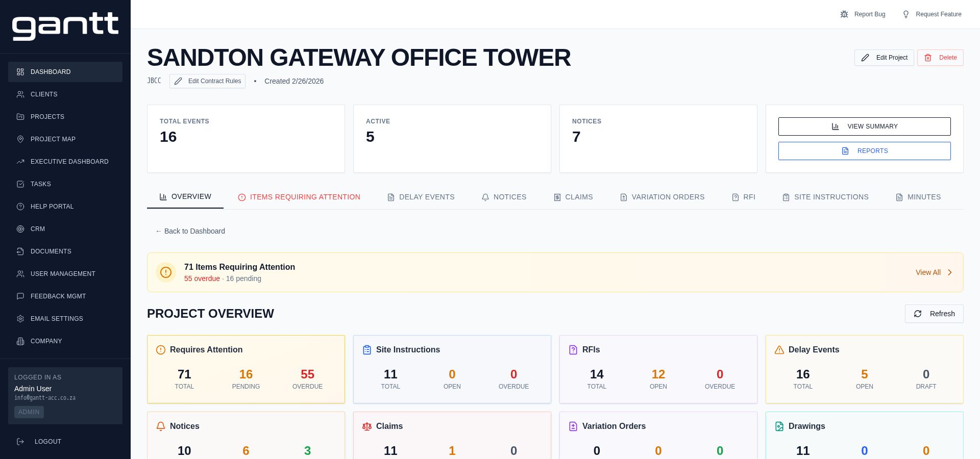Open the Delay Events tab
This screenshot has height=459, width=980.
[x=421, y=197]
